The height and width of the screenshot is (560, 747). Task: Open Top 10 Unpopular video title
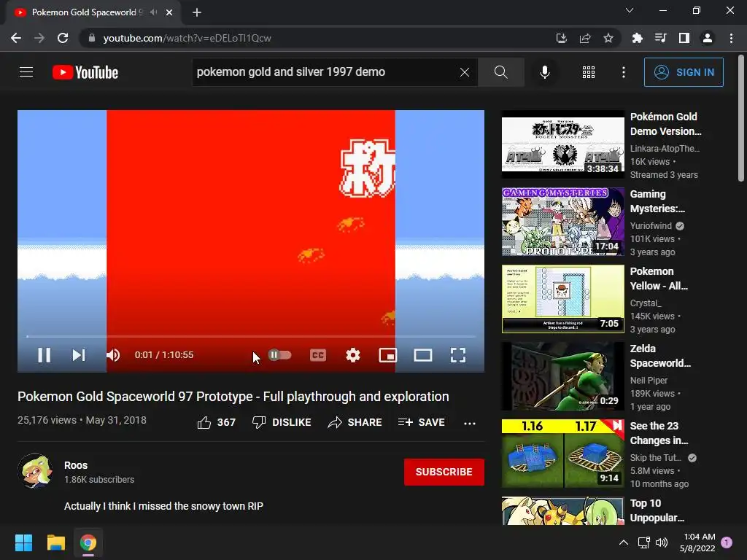point(657,510)
